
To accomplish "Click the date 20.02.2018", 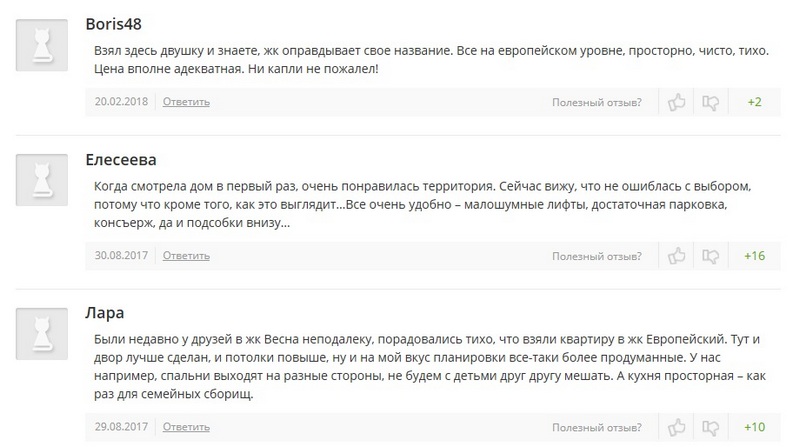I will pyautogui.click(x=121, y=102).
